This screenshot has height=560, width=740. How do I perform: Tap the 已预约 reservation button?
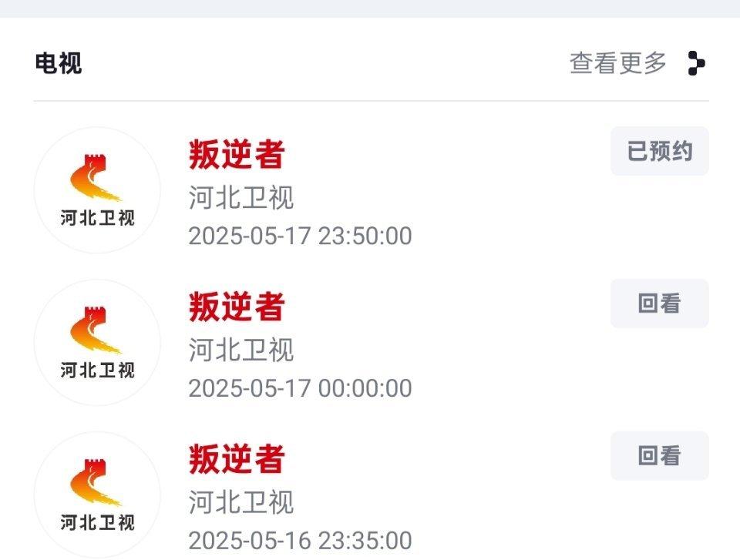659,151
